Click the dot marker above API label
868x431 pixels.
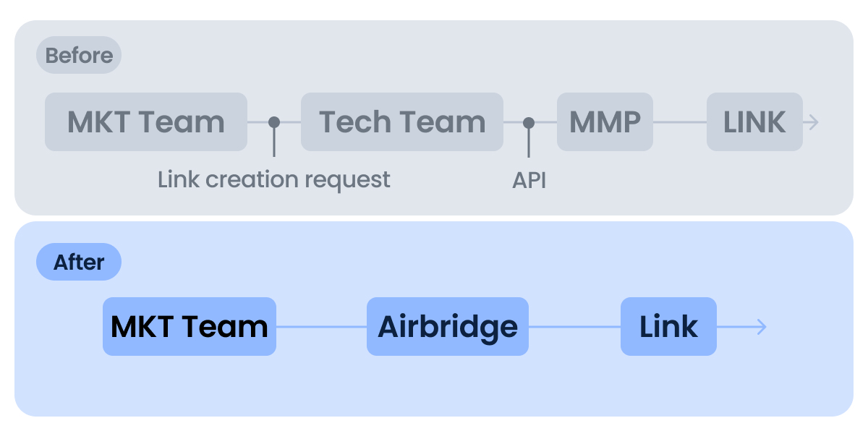[x=529, y=122]
